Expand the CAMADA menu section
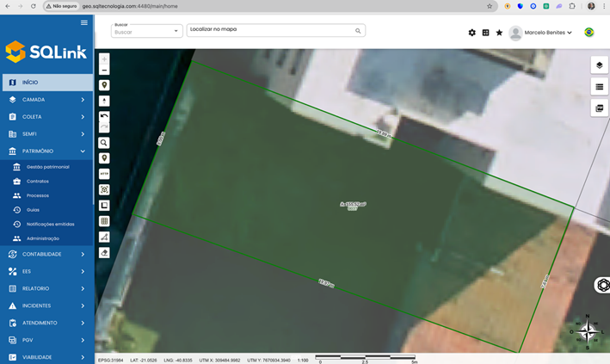The height and width of the screenshot is (364, 610). click(x=46, y=100)
